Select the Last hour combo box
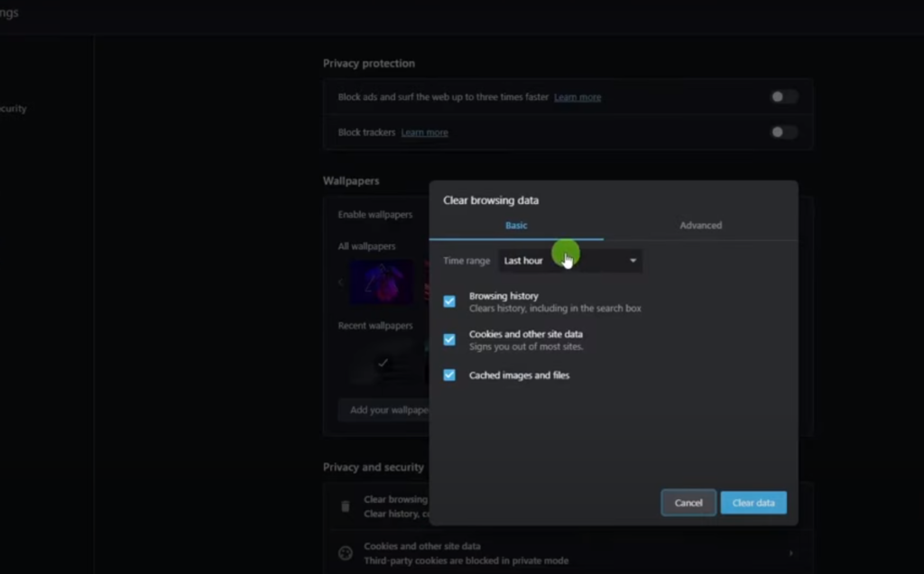This screenshot has width=924, height=574. (x=568, y=261)
